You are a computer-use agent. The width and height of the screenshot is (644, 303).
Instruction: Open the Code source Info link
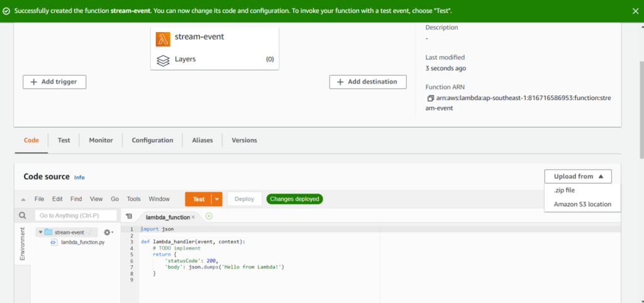coord(79,177)
